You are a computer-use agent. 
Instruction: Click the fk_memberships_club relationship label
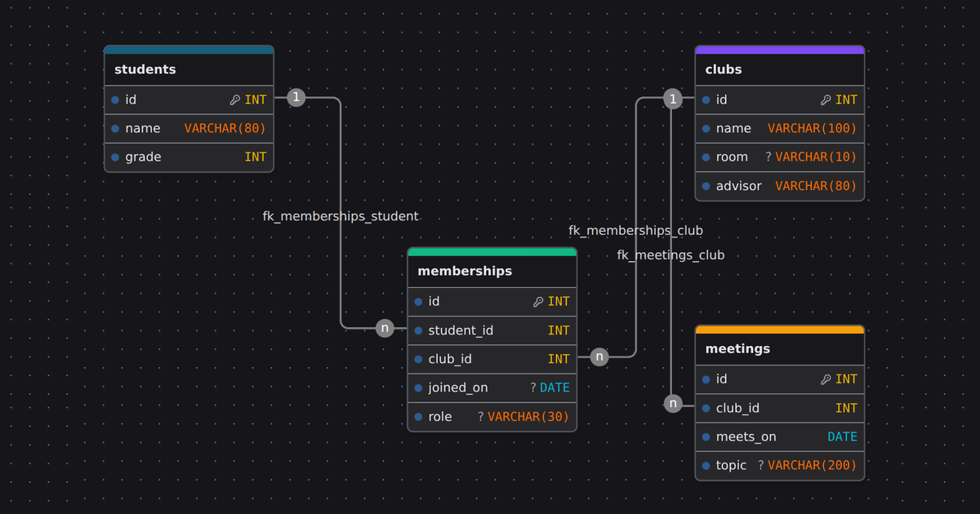(x=636, y=231)
